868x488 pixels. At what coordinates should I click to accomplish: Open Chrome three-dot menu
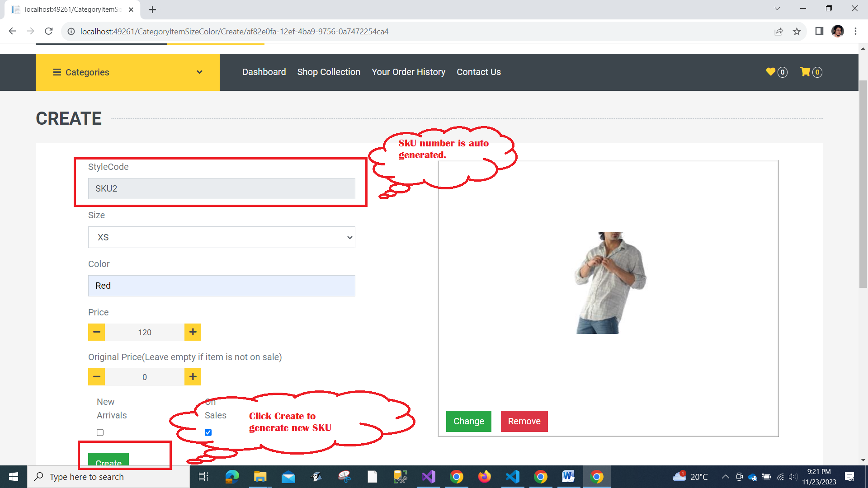(855, 31)
